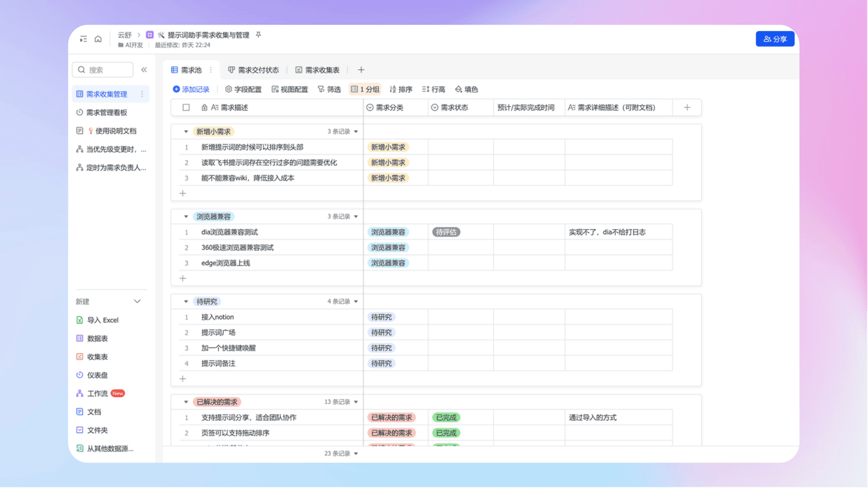Viewport: 868px width, 488px height.
Task: Expand the 新建 section chevron
Action: pyautogui.click(x=137, y=302)
